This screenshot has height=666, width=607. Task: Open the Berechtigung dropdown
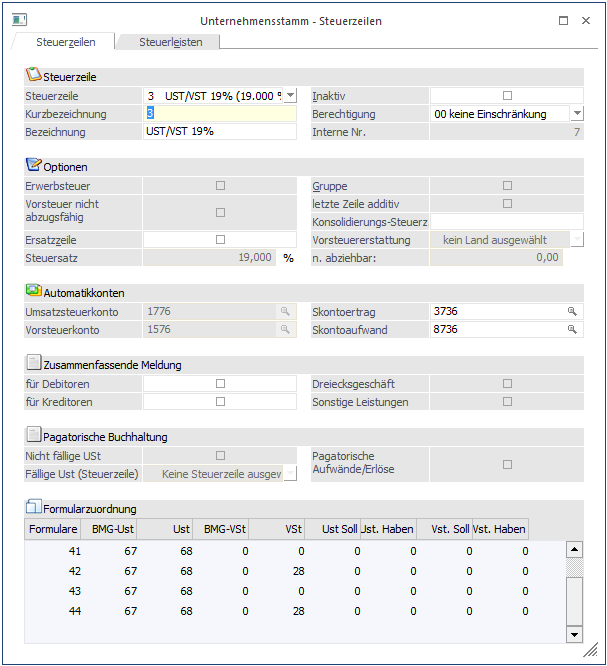tap(577, 114)
